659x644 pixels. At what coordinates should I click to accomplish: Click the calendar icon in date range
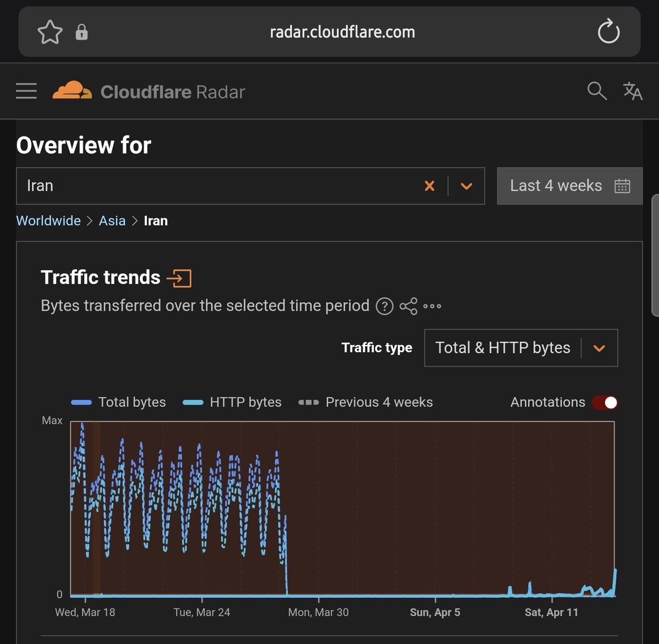622,186
